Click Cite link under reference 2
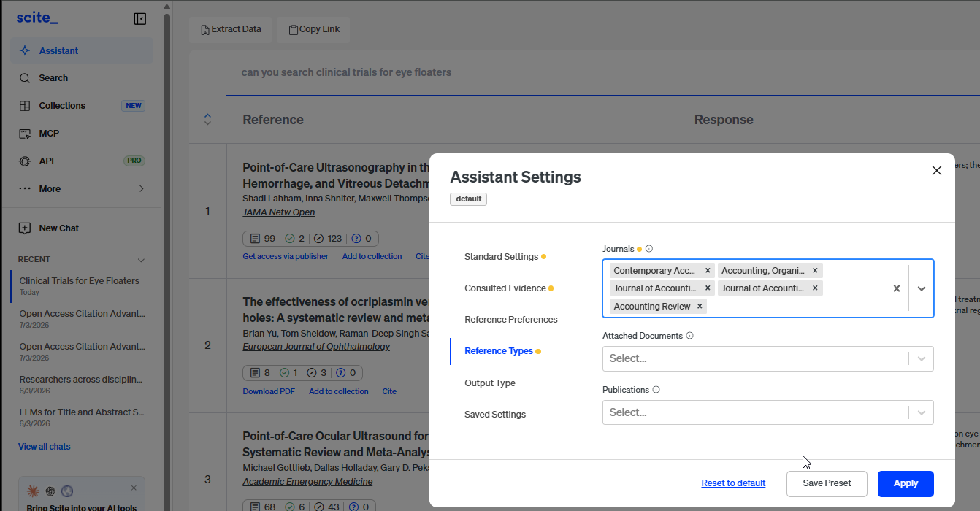This screenshot has height=511, width=980. tap(389, 391)
